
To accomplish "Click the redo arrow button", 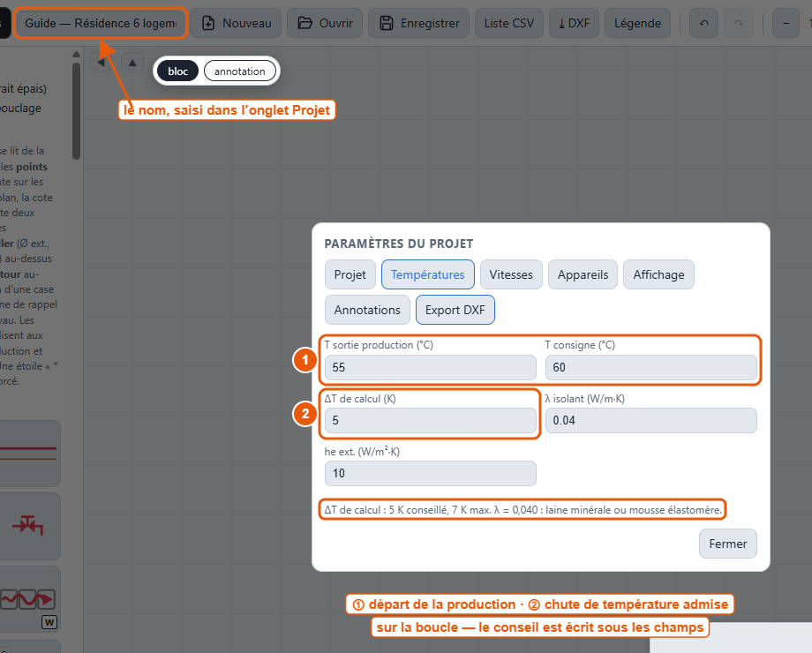I will pos(739,23).
